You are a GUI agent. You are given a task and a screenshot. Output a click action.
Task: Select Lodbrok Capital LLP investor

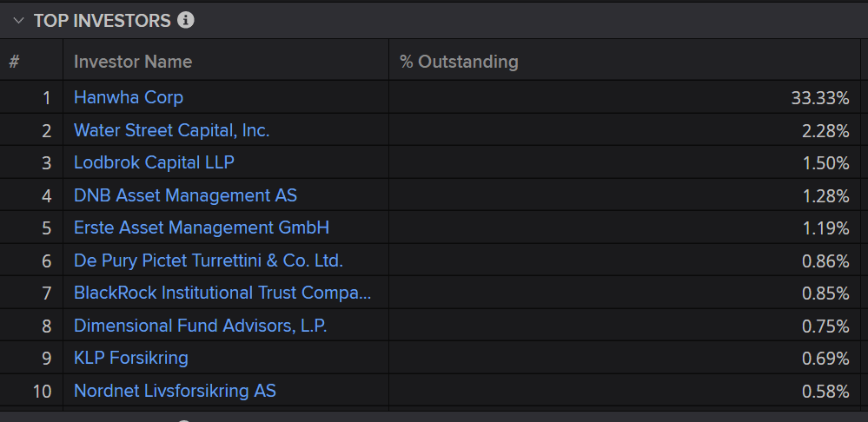coord(154,162)
